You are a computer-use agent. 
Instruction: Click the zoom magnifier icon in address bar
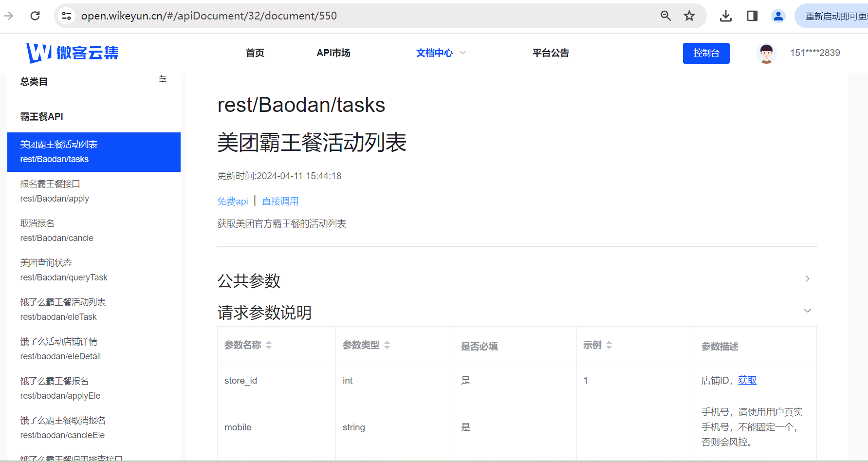click(x=665, y=16)
